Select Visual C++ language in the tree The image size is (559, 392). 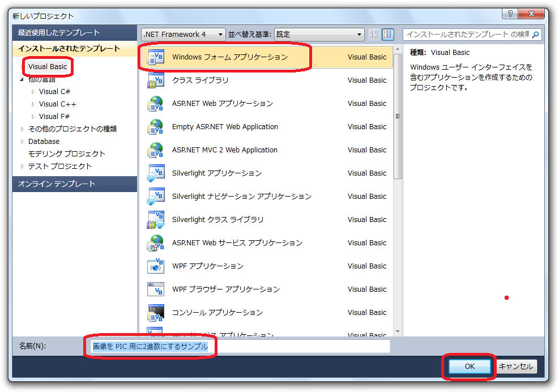57,104
